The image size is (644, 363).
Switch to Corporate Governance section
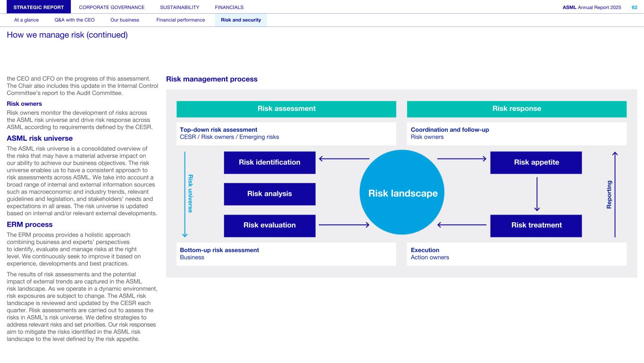112,7
